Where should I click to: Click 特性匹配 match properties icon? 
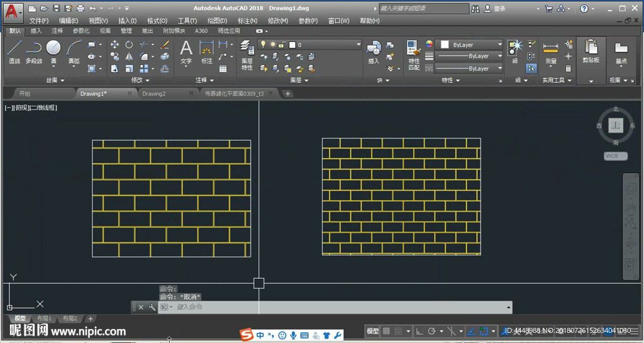click(x=414, y=55)
